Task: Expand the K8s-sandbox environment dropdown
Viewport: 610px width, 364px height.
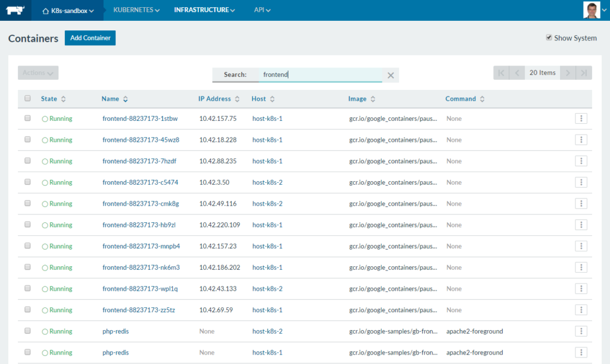Action: point(69,10)
